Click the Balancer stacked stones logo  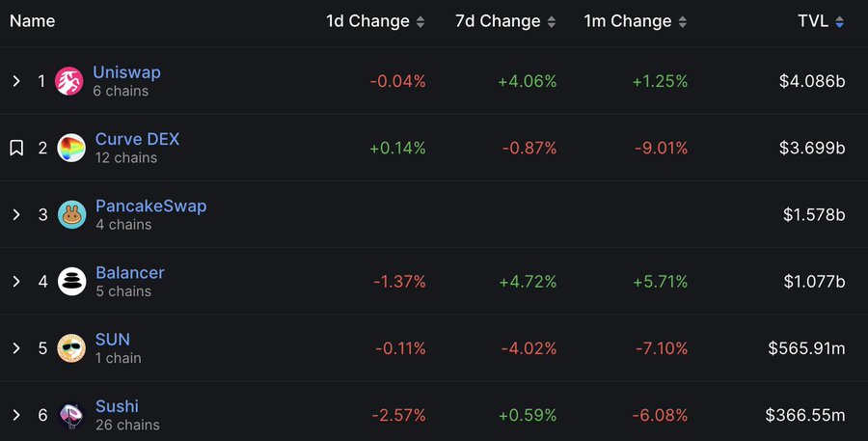coord(72,282)
